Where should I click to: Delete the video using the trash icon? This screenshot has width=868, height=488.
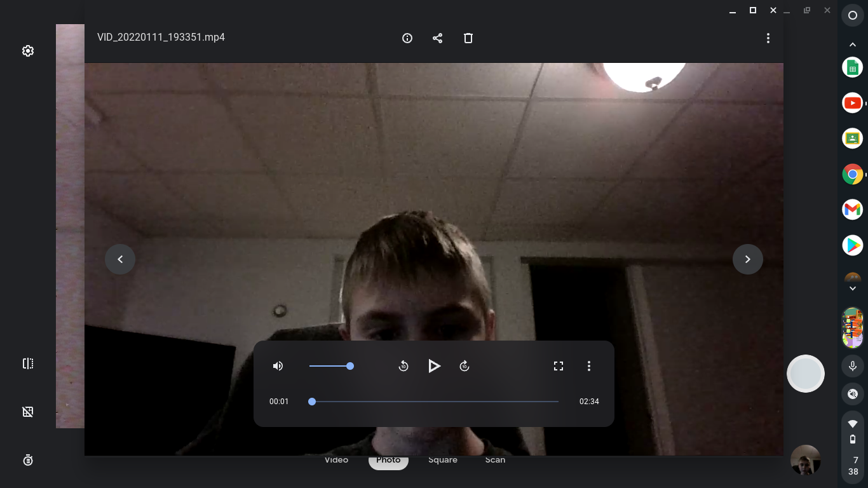pos(468,38)
